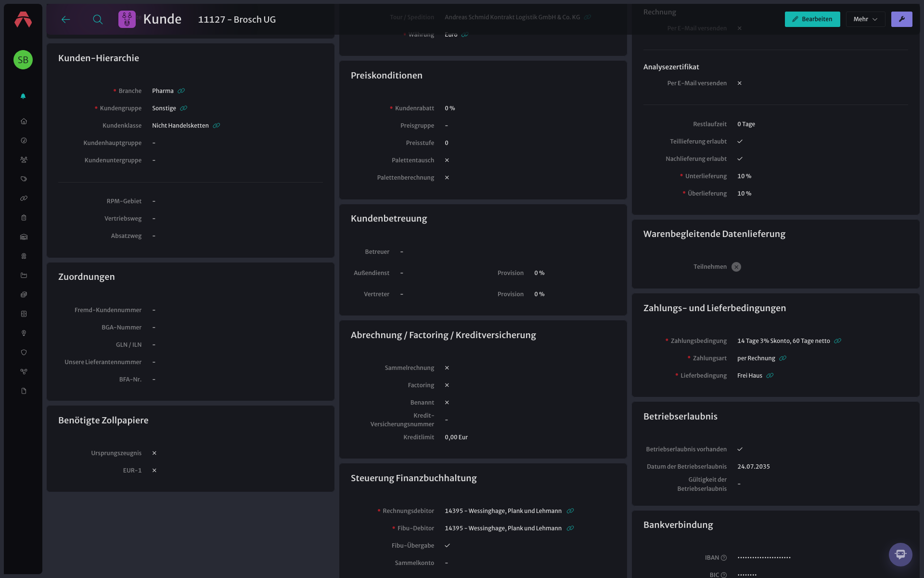Click Kunde module icon in header

tap(127, 19)
